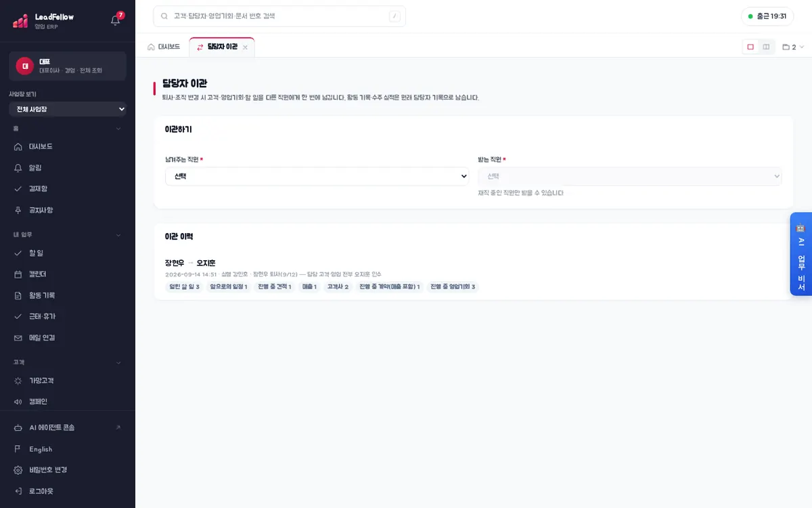812x508 pixels.
Task: Select single-pane view layout
Action: tap(750, 47)
